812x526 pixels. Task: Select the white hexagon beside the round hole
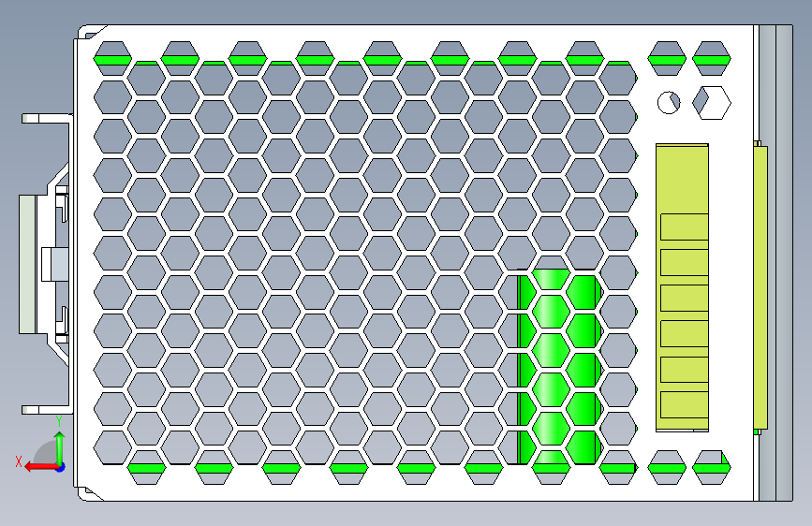pos(712,103)
